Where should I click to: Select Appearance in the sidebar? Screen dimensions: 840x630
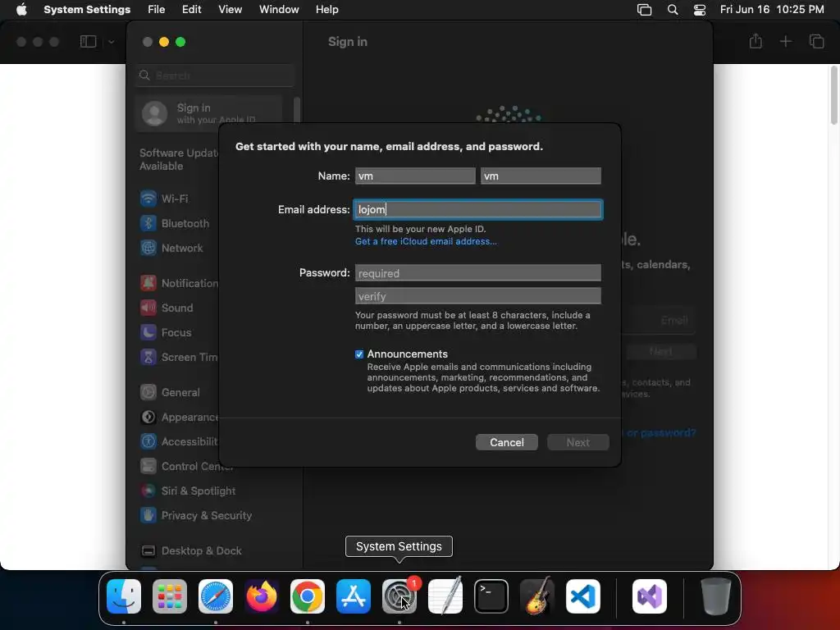point(179,418)
